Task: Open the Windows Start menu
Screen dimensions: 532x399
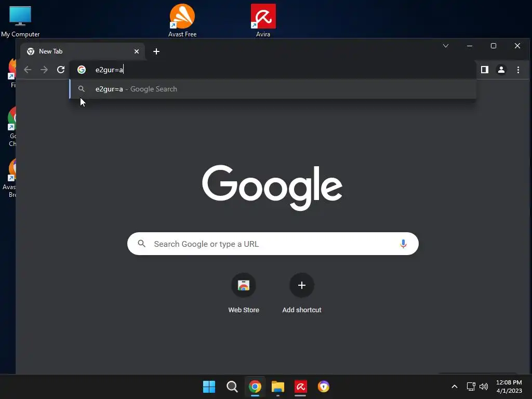Action: pyautogui.click(x=209, y=387)
